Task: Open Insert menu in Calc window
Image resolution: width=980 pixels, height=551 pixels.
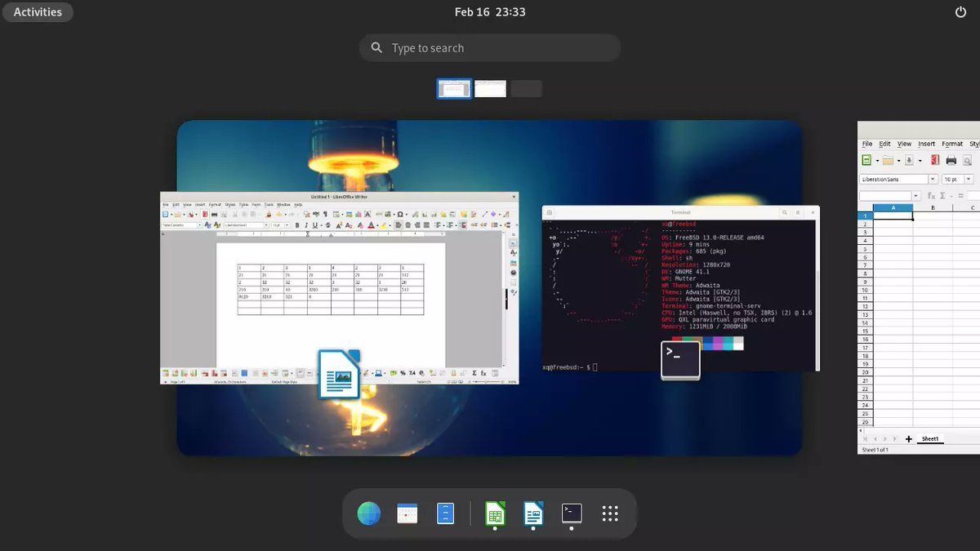Action: [926, 144]
